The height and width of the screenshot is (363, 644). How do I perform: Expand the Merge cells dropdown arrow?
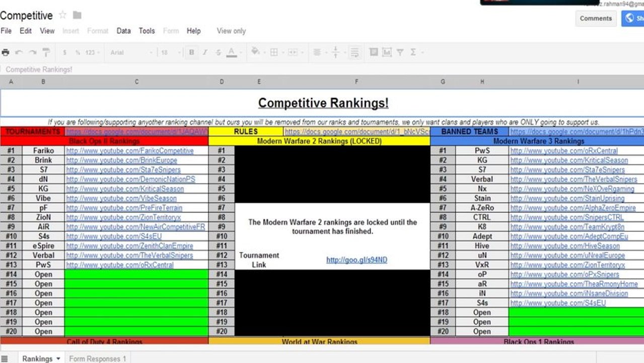(302, 52)
